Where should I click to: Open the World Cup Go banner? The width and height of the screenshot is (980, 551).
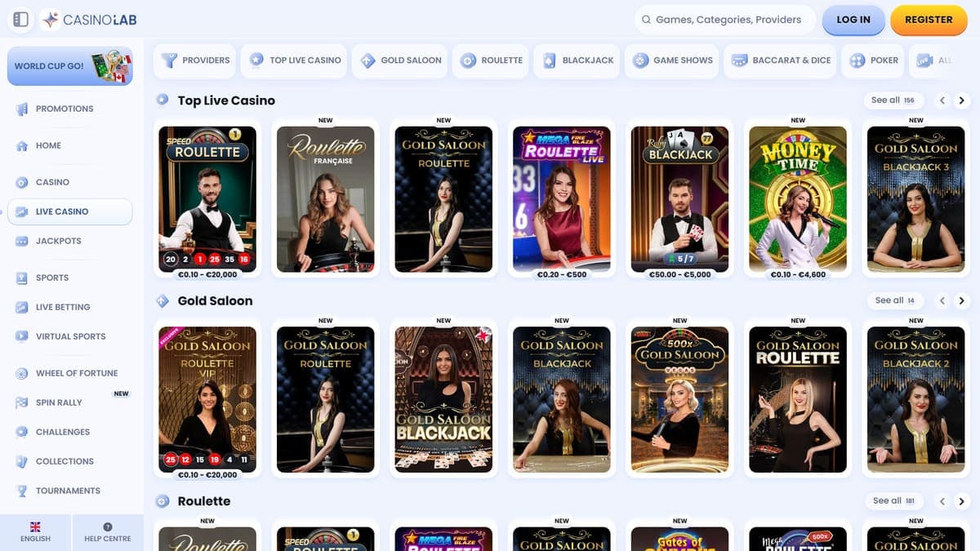69,66
